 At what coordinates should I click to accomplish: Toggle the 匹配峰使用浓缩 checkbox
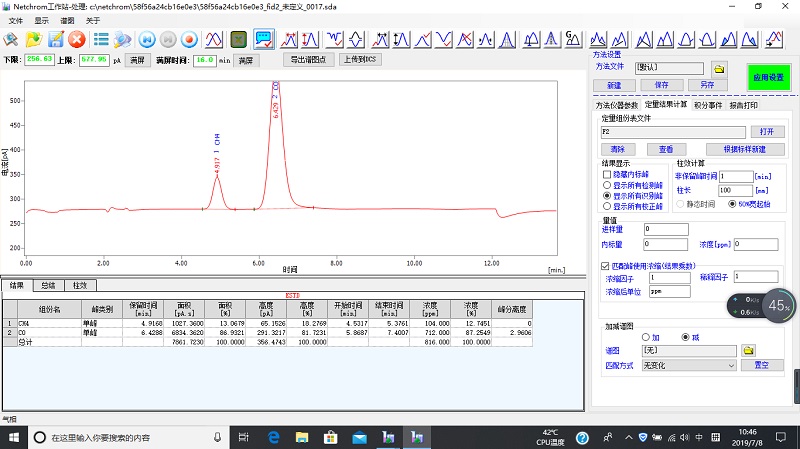605,266
